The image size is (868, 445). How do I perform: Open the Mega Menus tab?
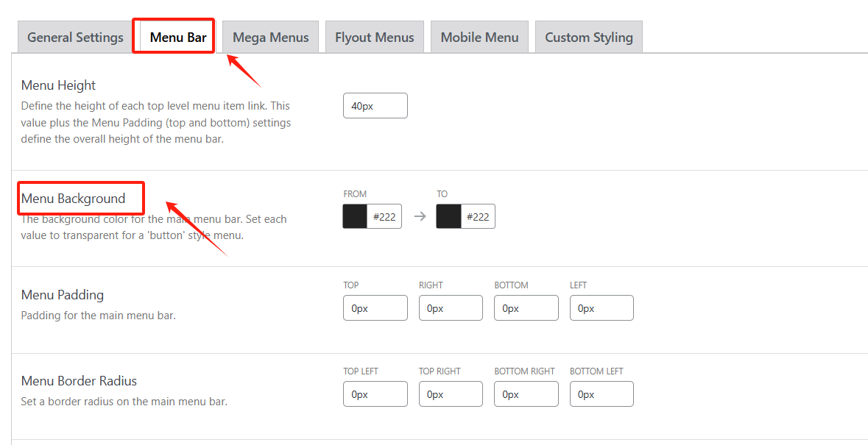coord(270,37)
